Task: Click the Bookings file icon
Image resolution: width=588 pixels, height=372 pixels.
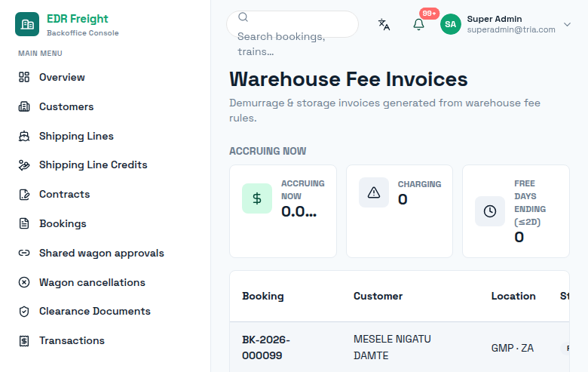Action: tap(24, 223)
